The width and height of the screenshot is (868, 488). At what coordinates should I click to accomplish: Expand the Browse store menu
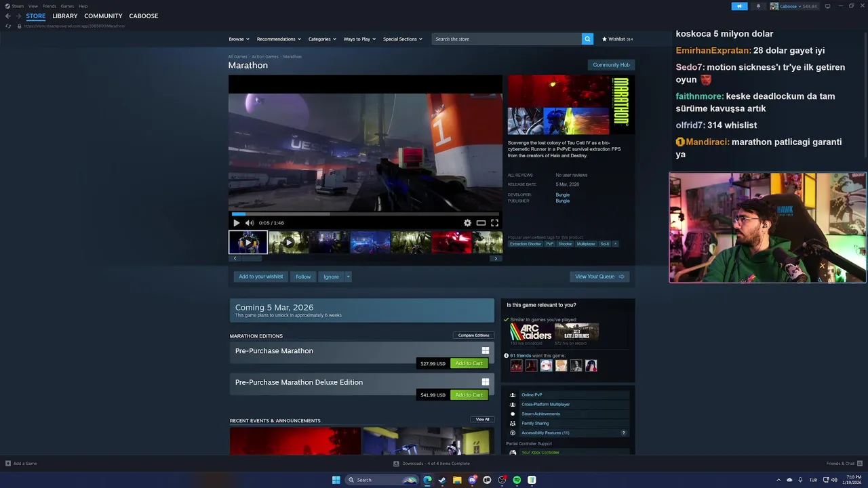coord(239,39)
